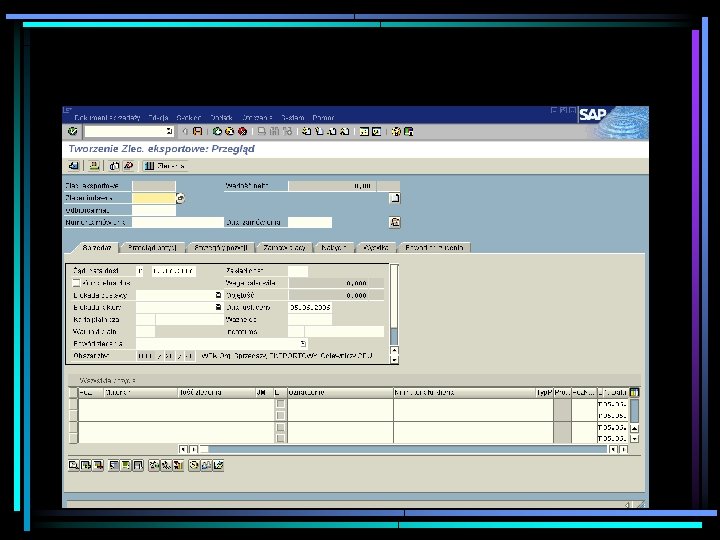Open the Blokada faktur. dropdown
Viewport: 720px width, 540px height.
219,307
